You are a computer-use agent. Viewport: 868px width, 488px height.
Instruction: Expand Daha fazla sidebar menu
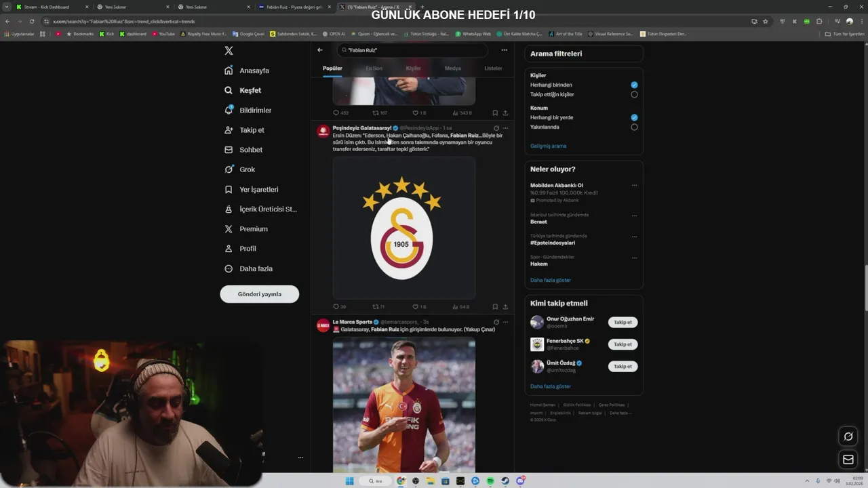tap(248, 268)
